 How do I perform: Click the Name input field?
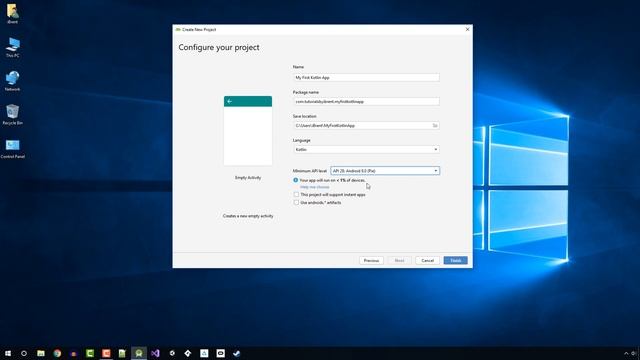pos(366,78)
